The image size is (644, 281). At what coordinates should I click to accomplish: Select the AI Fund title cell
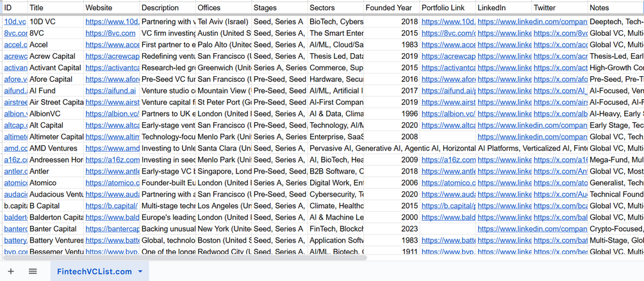point(56,91)
